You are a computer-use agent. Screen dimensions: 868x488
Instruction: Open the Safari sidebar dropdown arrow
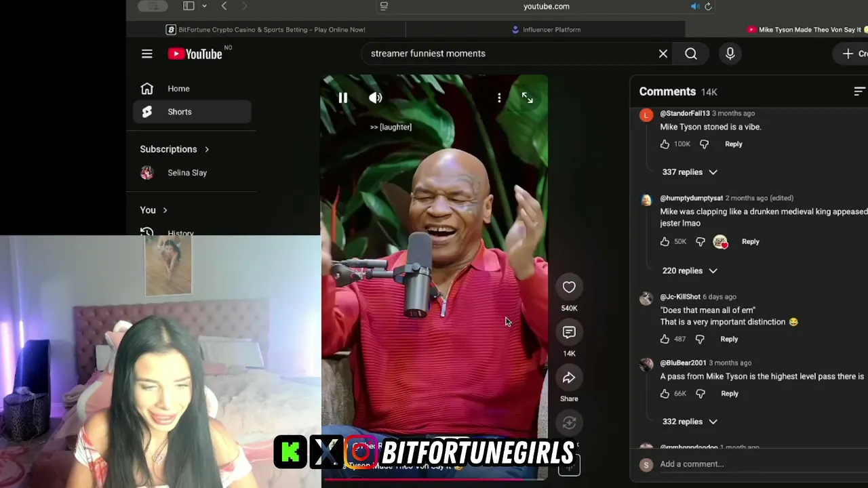[204, 6]
